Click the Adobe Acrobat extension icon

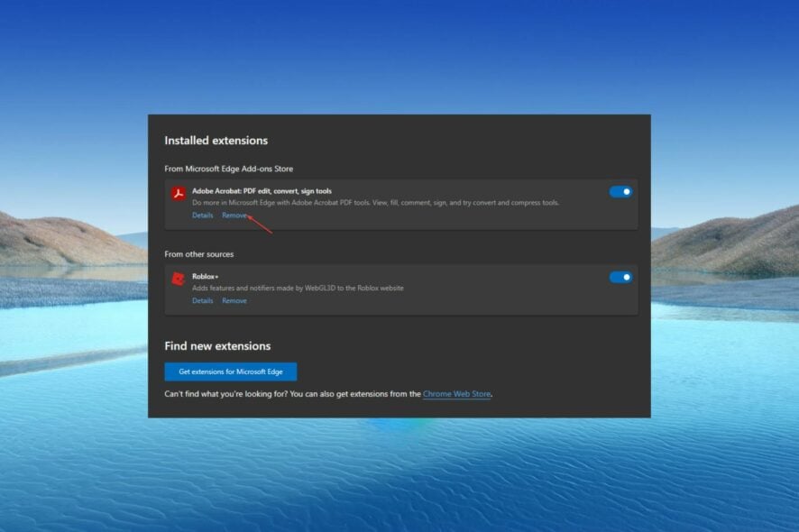point(178,192)
